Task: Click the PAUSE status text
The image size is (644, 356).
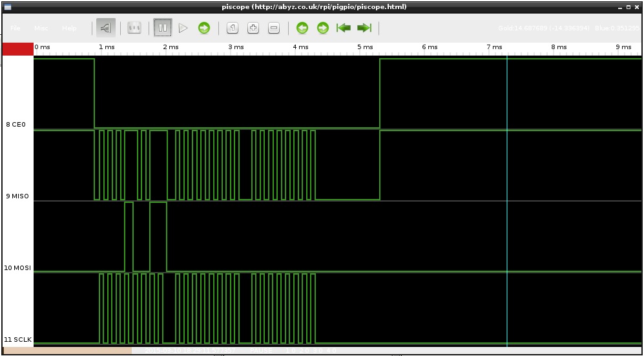Action: click(261, 351)
